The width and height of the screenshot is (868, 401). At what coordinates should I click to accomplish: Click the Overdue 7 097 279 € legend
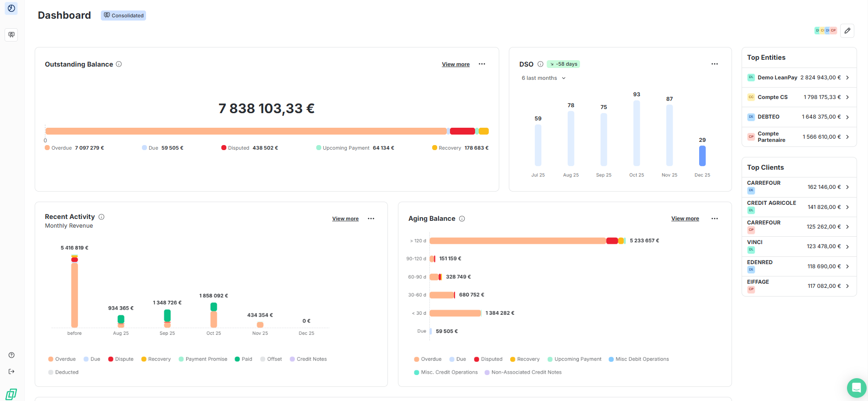click(x=74, y=148)
